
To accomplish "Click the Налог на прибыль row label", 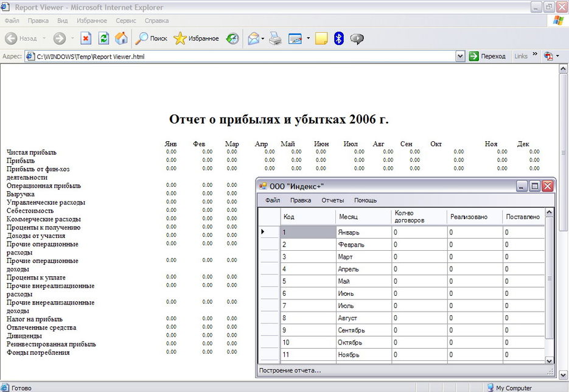I will coord(35,319).
